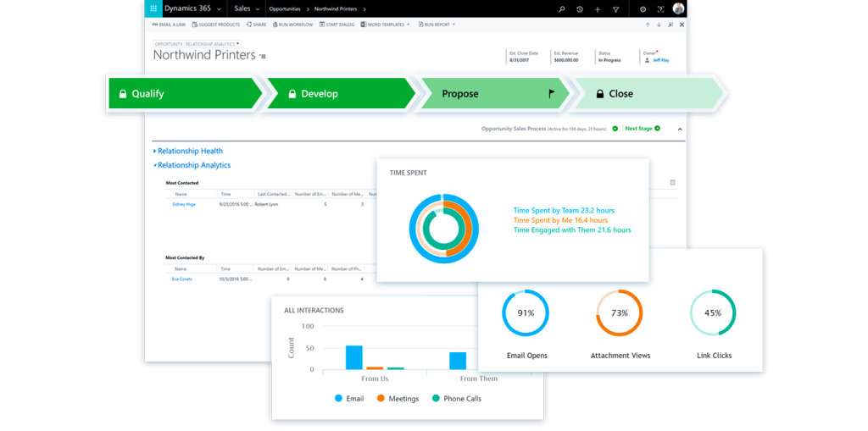Open owner Jeff Hay link
Screen dimensions: 868x431
tap(661, 60)
